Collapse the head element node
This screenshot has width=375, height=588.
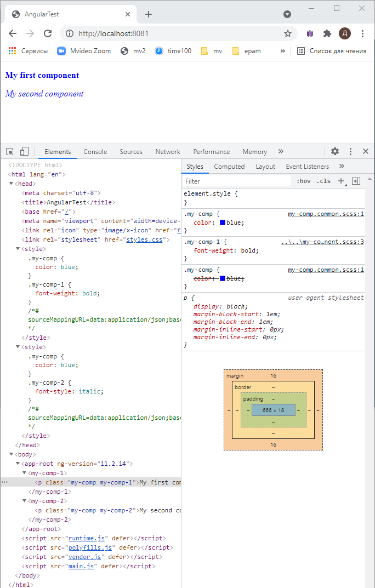click(x=12, y=184)
